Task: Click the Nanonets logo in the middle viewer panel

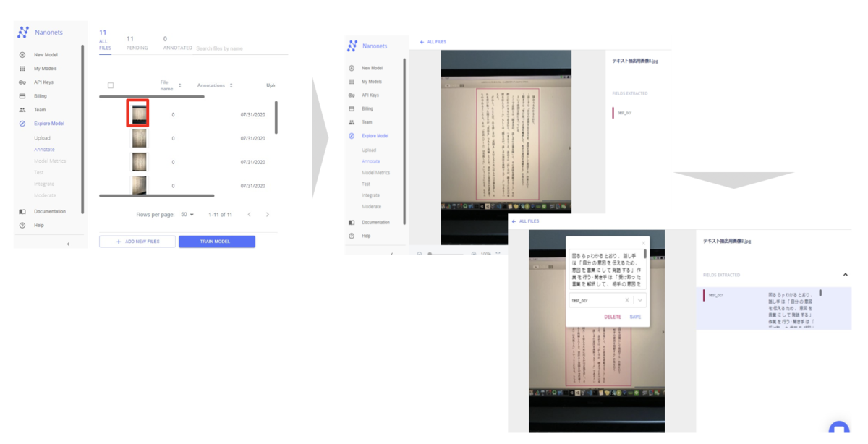Action: tap(352, 46)
